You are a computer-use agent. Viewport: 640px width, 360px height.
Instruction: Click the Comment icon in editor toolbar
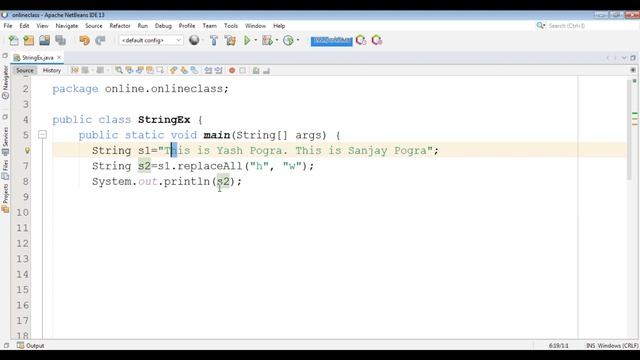pyautogui.click(x=256, y=70)
